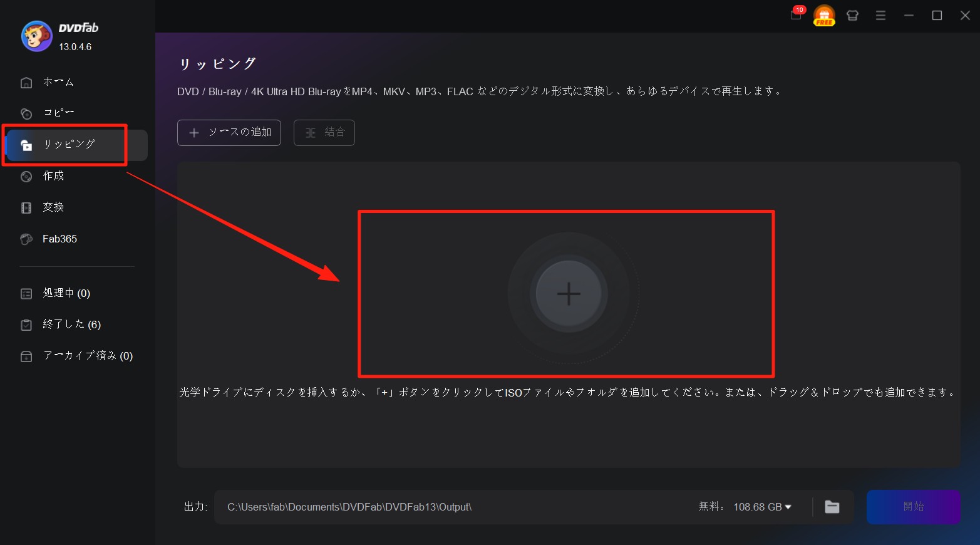Go to ホーム in the sidebar
Image resolution: width=980 pixels, height=545 pixels.
pos(58,82)
